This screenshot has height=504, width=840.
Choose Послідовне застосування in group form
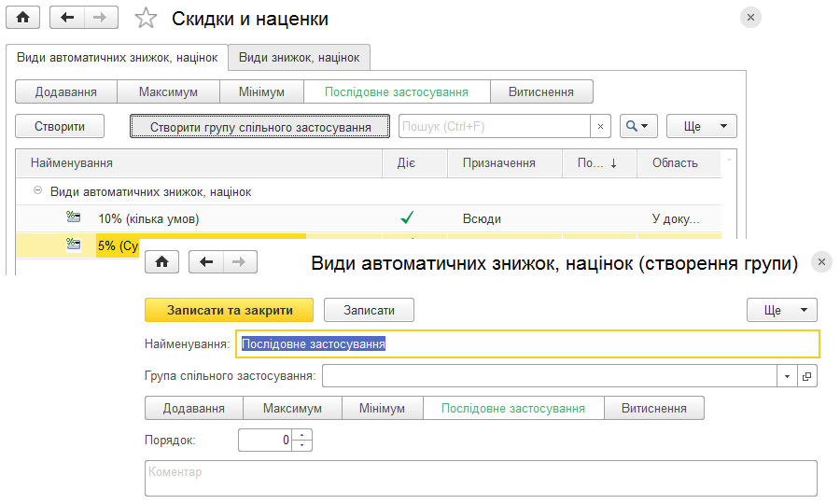click(x=513, y=408)
